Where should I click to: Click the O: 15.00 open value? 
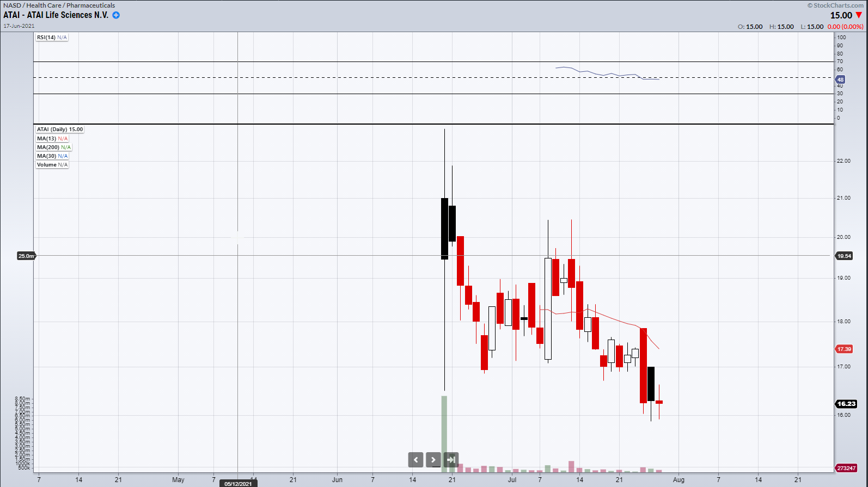pos(750,27)
